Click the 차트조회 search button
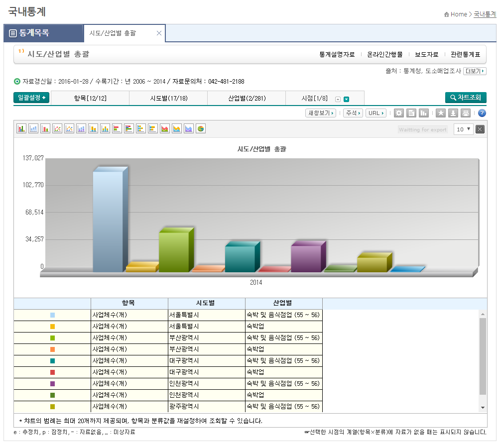The image size is (500, 448). click(466, 98)
